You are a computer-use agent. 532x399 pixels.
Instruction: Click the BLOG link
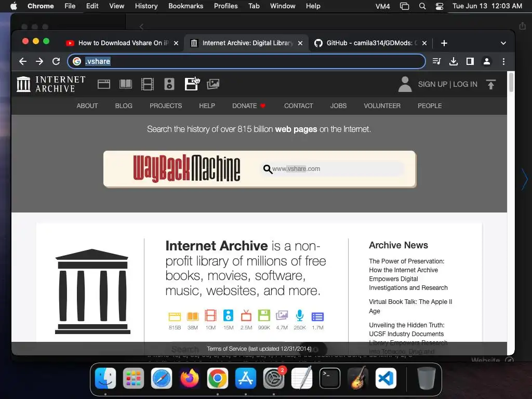124,106
